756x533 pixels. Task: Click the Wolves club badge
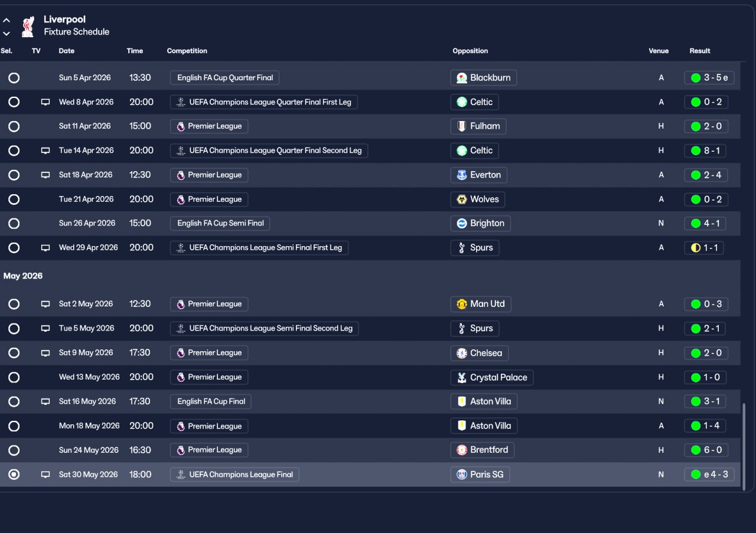462,200
